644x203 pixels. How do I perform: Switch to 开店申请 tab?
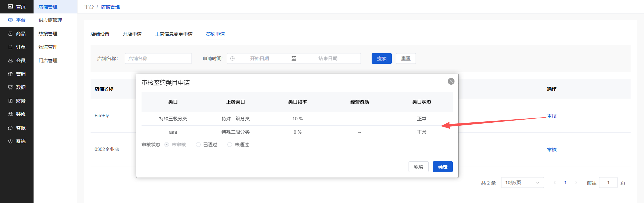tap(132, 34)
